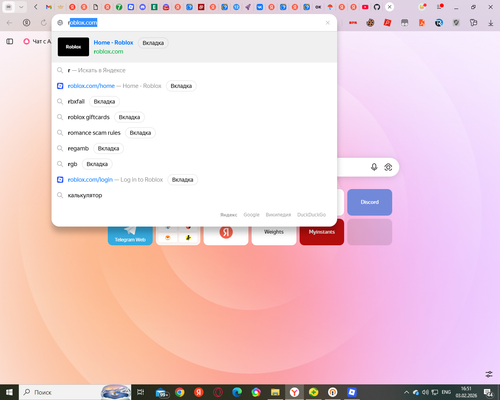The image size is (500, 400).
Task: Search with DuckDuckGo engine link
Action: (x=311, y=215)
